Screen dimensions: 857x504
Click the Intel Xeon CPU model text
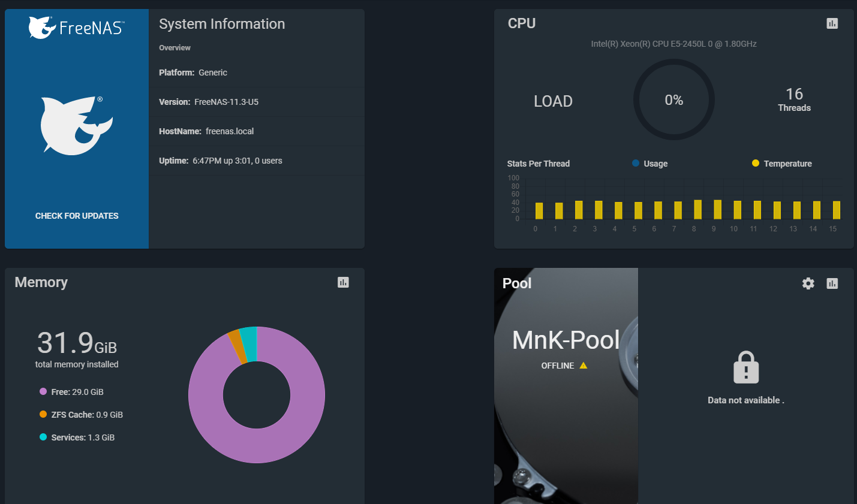pos(673,44)
